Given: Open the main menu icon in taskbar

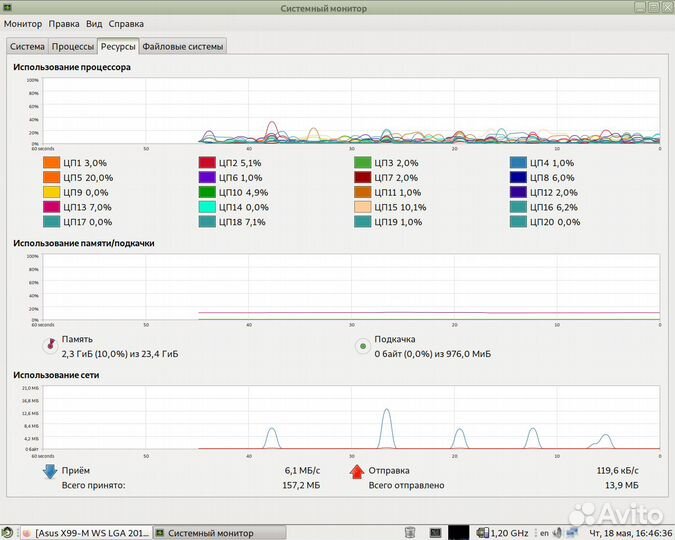Looking at the screenshot, I should coord(8,533).
